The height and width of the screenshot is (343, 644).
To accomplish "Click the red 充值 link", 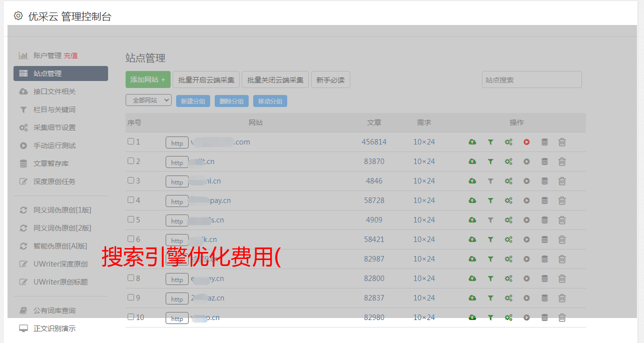I will pyautogui.click(x=71, y=55).
